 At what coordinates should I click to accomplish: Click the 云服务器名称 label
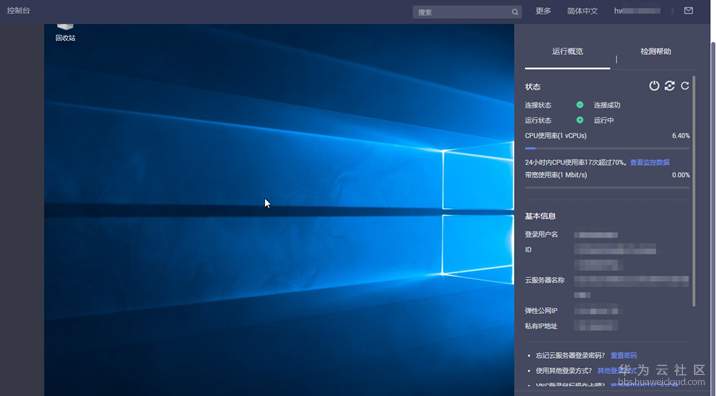click(x=544, y=280)
